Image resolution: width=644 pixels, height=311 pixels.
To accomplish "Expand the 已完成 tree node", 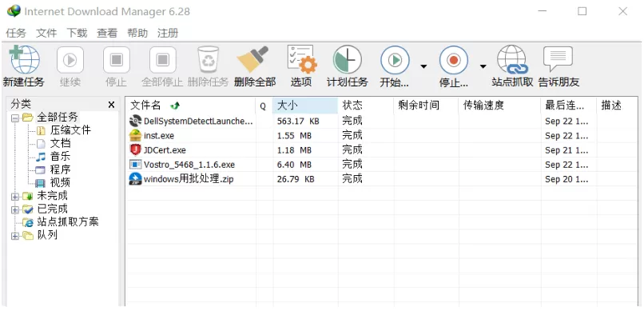I will (15, 209).
